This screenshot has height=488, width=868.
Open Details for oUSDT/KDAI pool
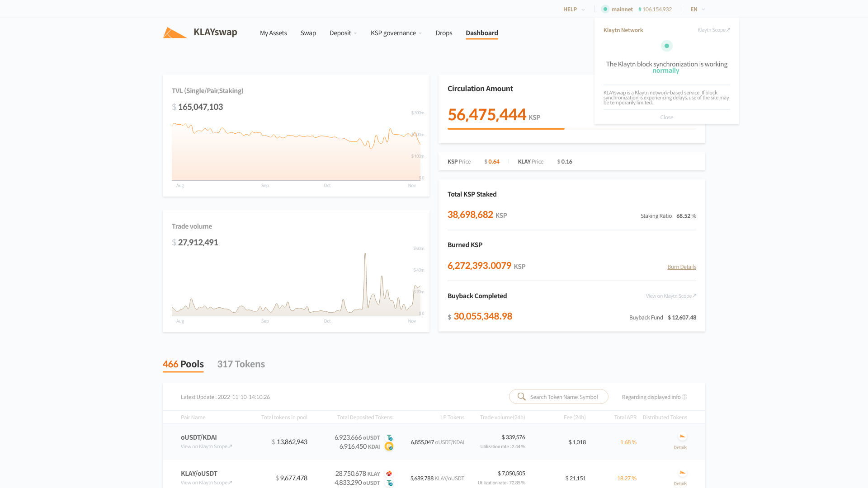click(x=680, y=448)
